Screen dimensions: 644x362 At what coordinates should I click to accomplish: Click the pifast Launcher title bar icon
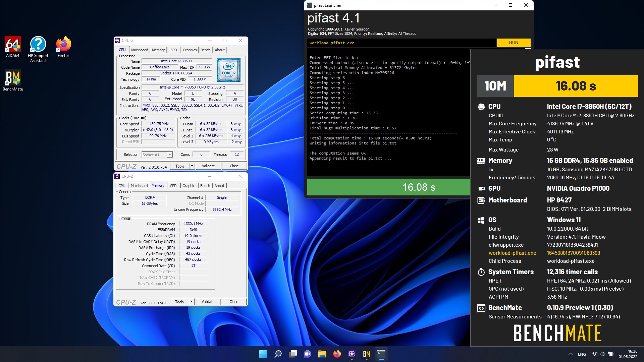[310, 5]
